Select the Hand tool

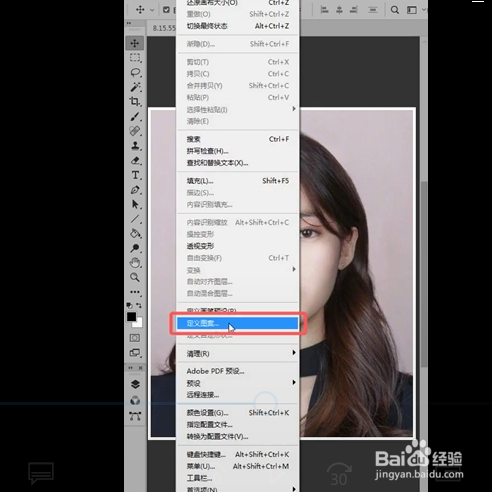click(135, 263)
